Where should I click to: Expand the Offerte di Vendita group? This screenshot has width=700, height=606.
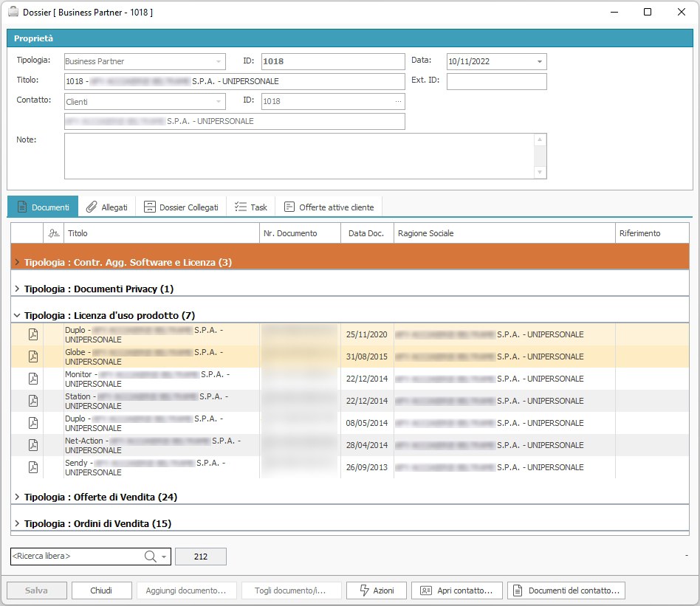pyautogui.click(x=17, y=497)
